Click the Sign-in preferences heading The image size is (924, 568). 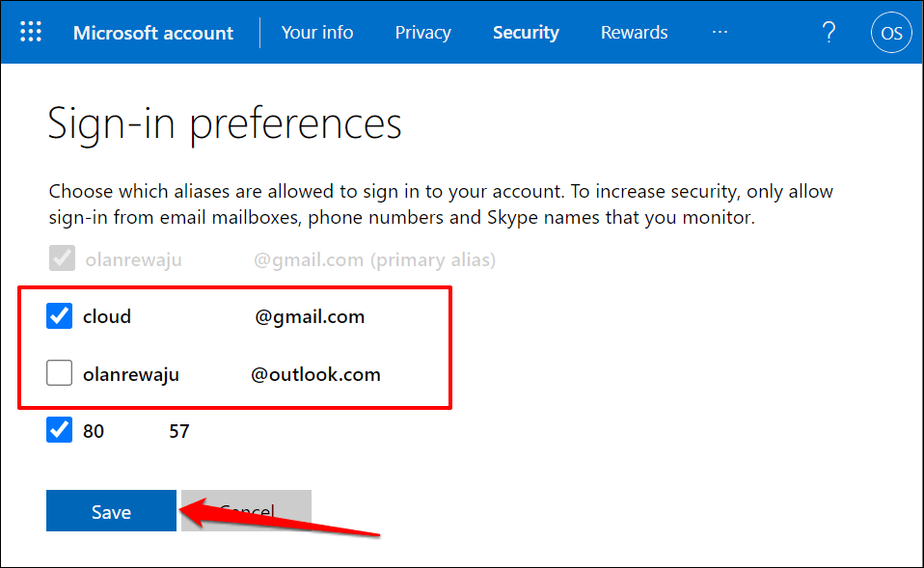click(x=225, y=123)
